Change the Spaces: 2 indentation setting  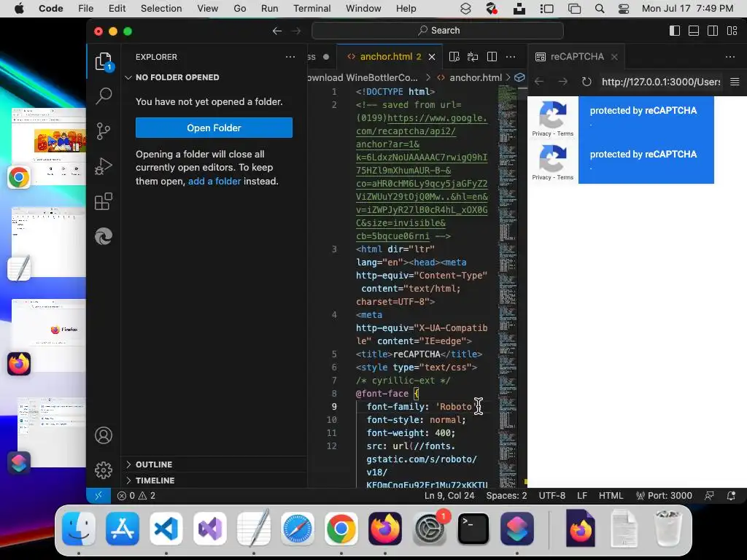tap(506, 496)
